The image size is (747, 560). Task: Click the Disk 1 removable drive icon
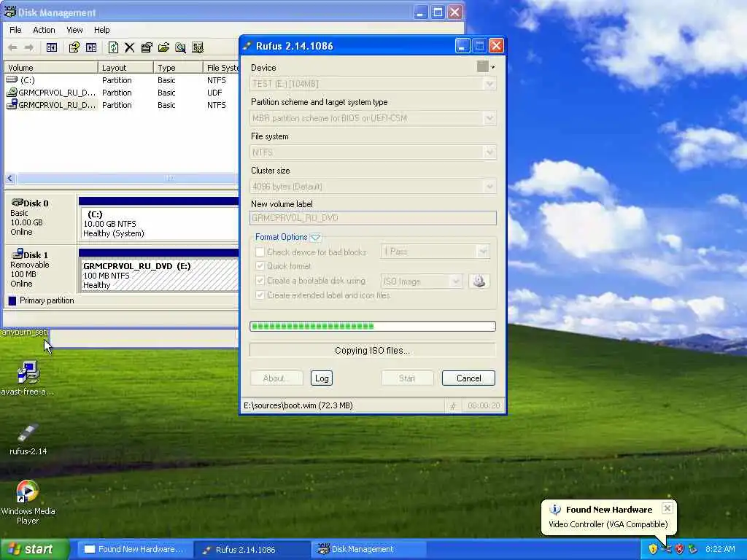18,253
